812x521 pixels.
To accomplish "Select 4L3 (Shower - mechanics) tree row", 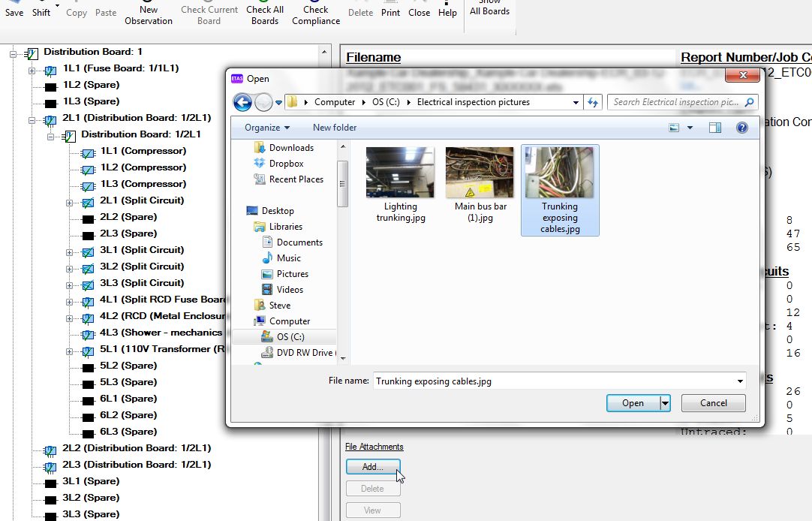I will tap(161, 333).
